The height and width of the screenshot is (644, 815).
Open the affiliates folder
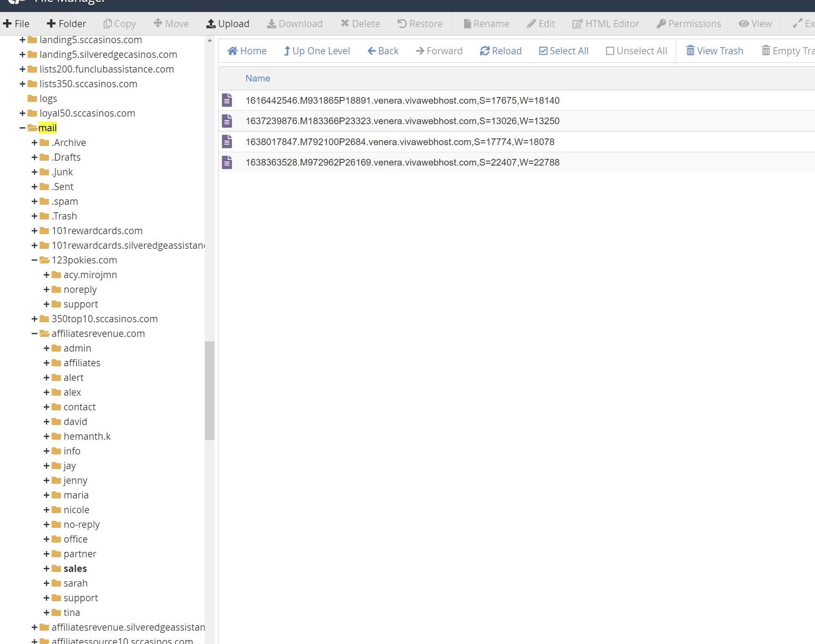pyautogui.click(x=82, y=363)
